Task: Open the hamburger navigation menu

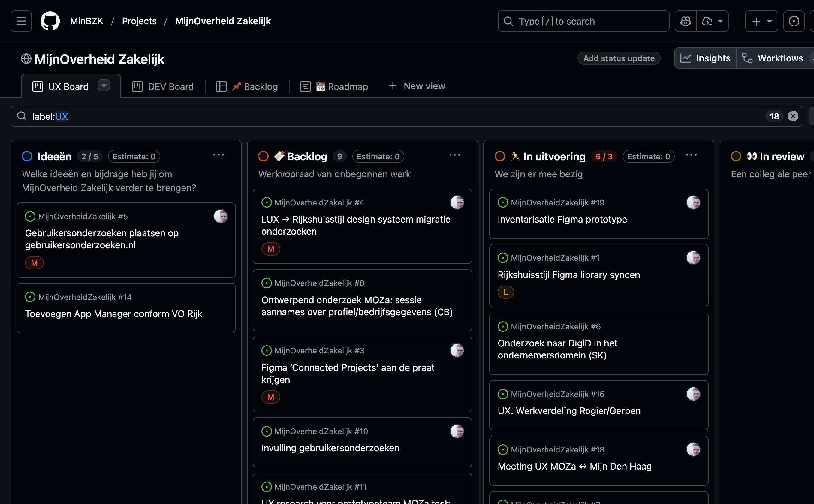Action: click(21, 21)
